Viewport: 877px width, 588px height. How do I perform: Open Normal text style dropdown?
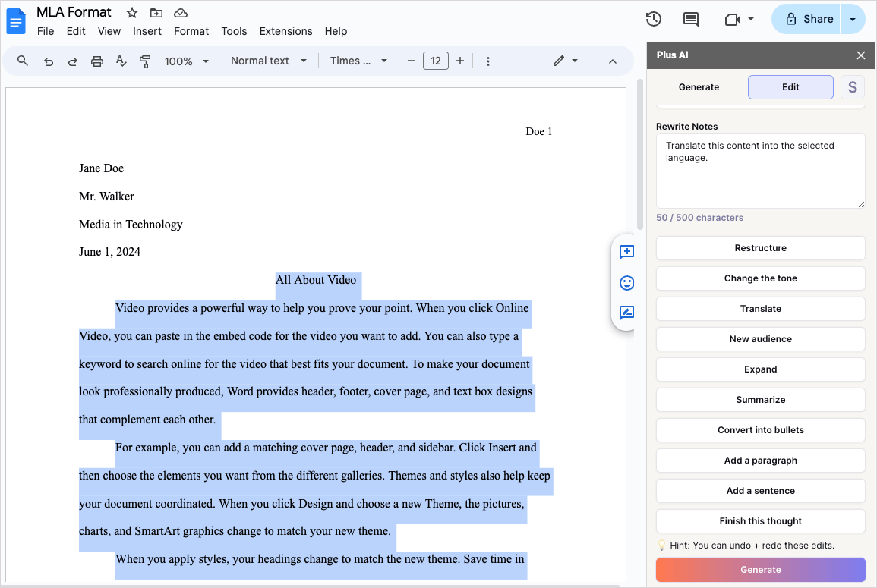[x=269, y=61]
